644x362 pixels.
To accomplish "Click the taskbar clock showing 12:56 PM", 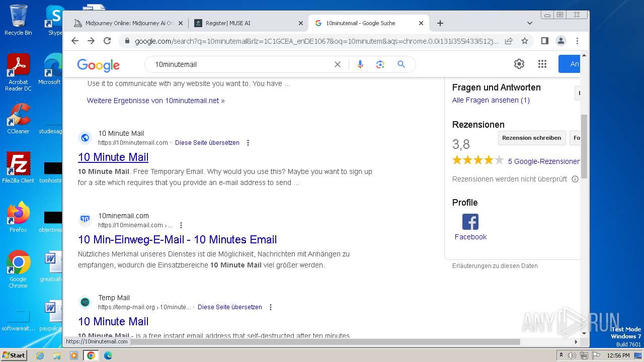I will coord(618,355).
